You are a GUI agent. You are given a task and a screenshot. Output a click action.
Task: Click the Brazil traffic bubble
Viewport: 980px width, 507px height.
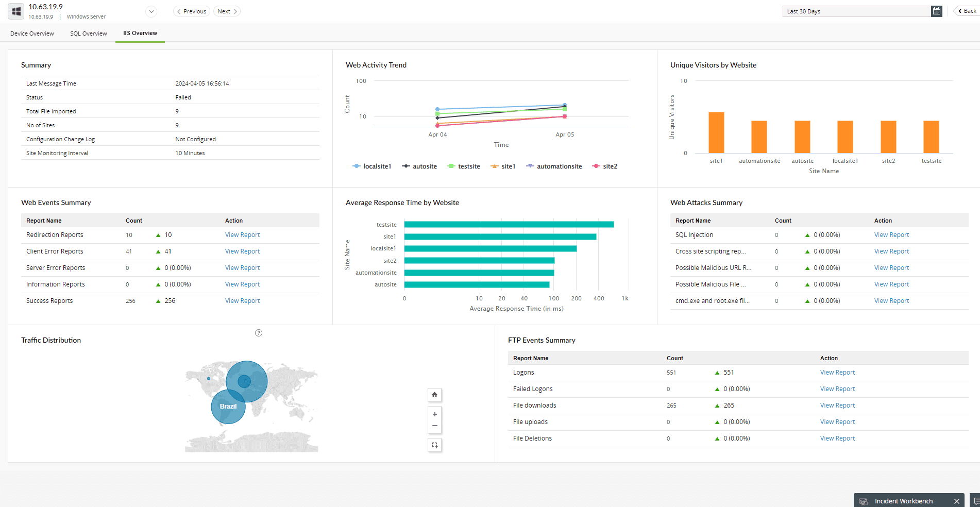[x=228, y=407]
